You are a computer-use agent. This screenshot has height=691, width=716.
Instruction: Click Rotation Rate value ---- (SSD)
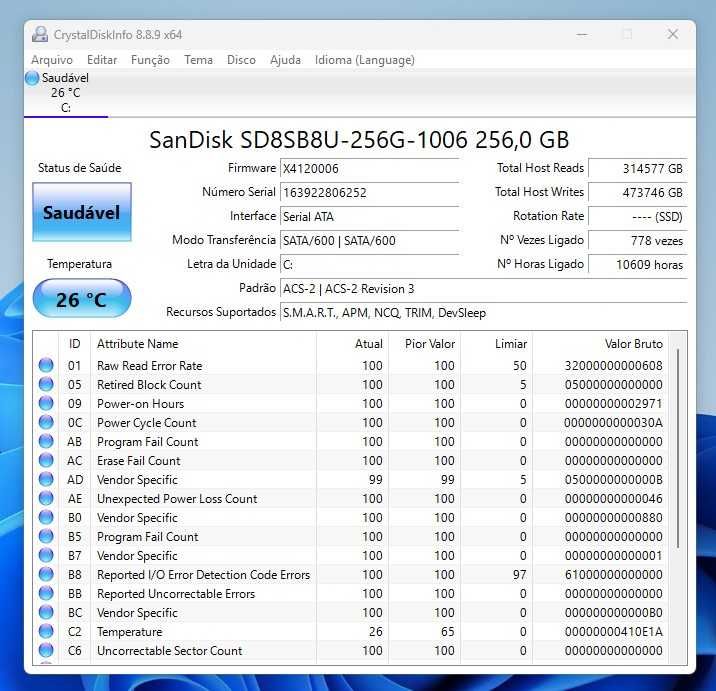pyautogui.click(x=637, y=216)
